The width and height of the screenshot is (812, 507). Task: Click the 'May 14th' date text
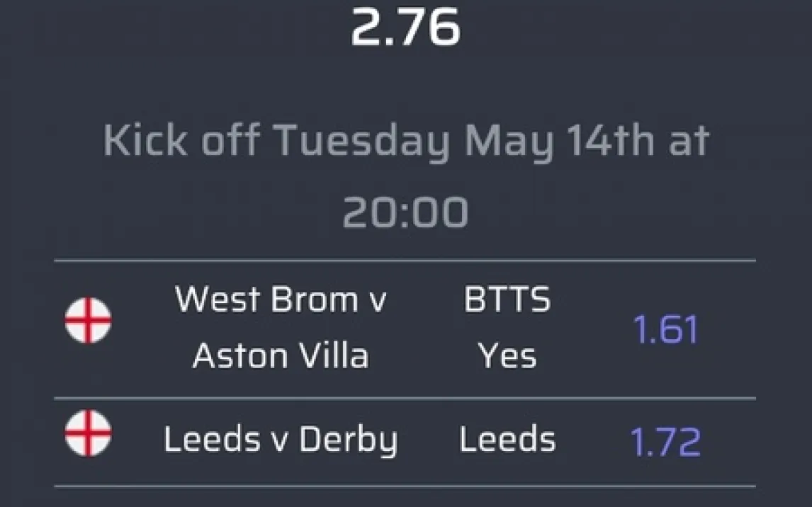(558, 141)
